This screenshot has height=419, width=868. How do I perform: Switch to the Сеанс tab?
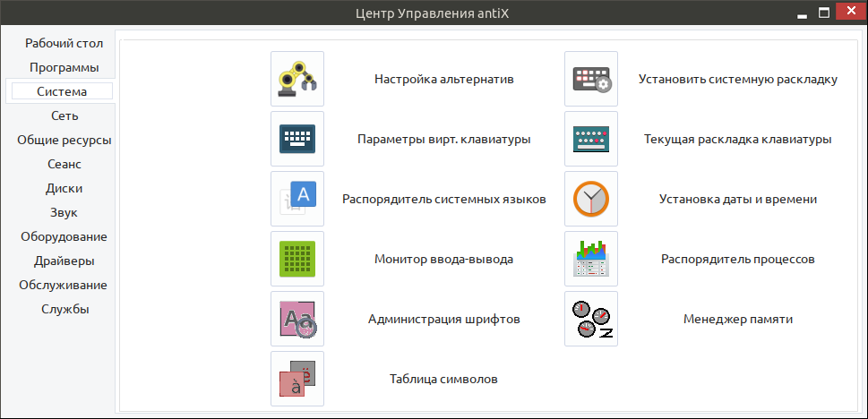tap(64, 165)
